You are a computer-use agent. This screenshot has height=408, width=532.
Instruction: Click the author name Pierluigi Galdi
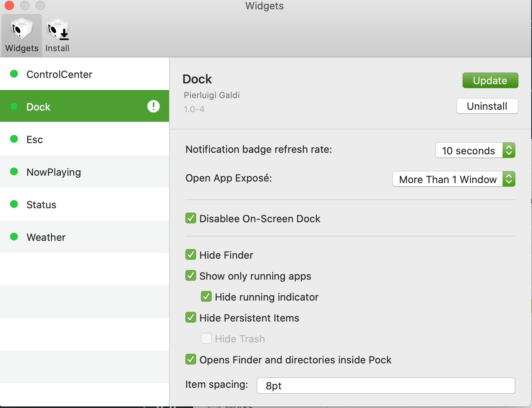[212, 95]
